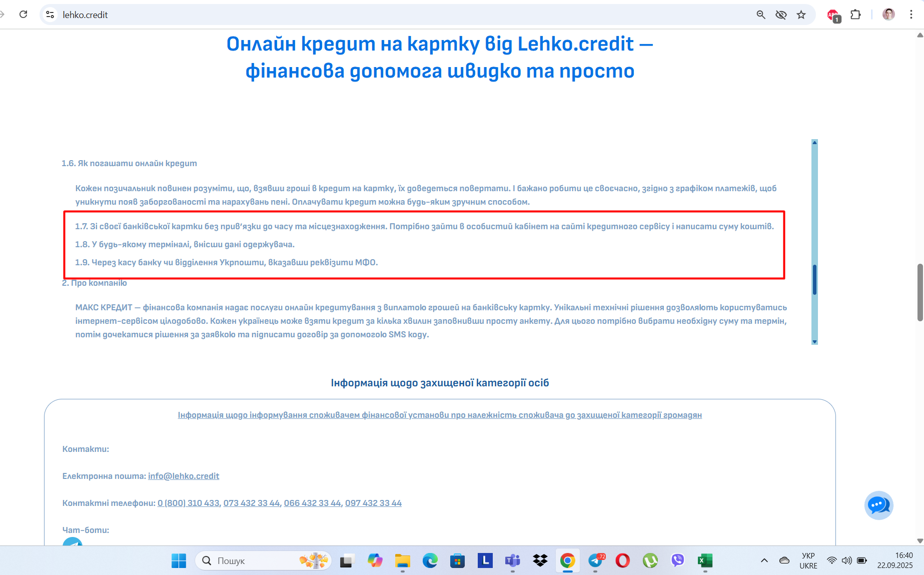
Task: Open Opera browser from the taskbar
Action: pos(623,561)
